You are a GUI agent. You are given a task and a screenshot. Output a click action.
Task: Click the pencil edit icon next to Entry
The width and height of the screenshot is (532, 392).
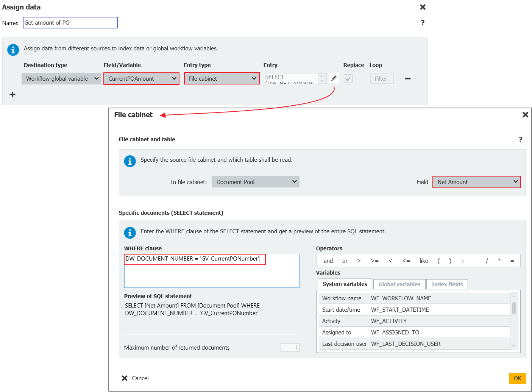pos(334,78)
